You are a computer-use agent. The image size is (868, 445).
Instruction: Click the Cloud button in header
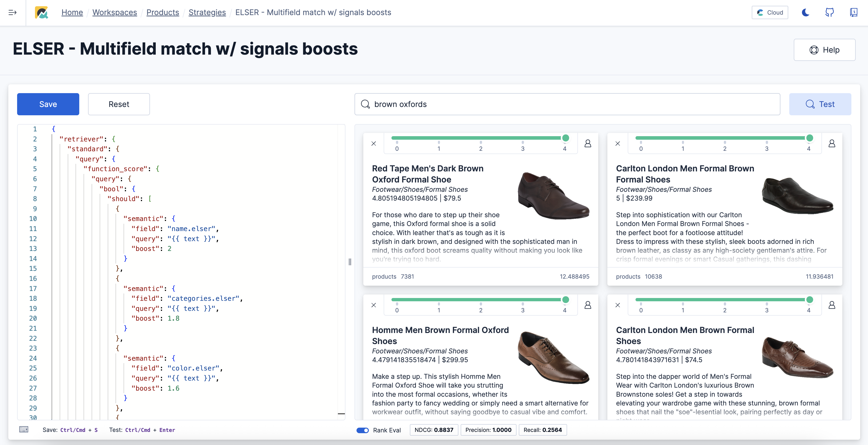770,13
